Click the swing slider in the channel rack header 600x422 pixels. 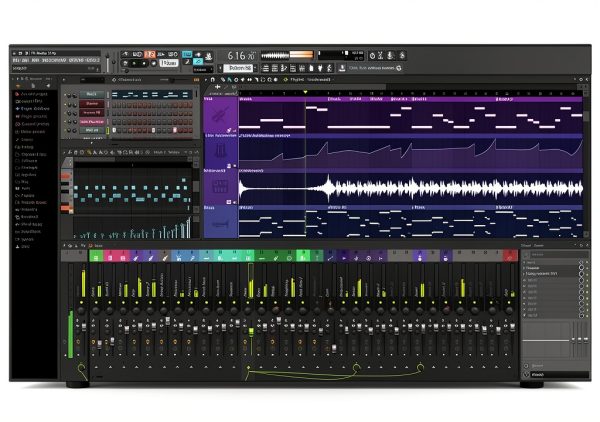click(170, 80)
